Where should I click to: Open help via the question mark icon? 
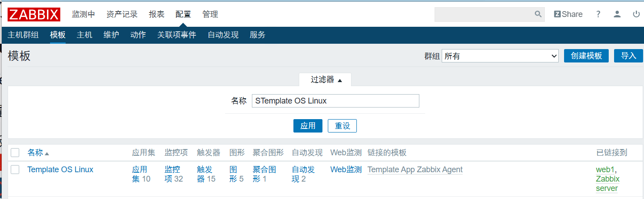coord(598,14)
